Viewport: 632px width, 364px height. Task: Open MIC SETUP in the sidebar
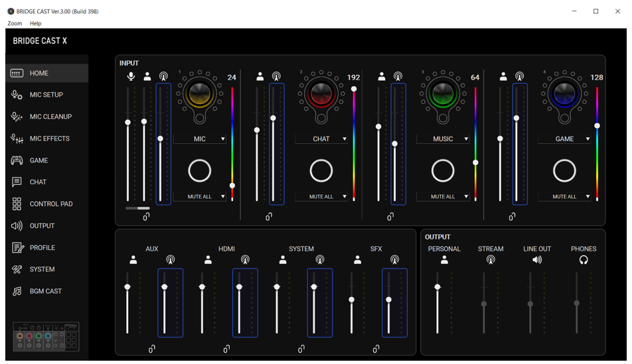click(x=46, y=95)
